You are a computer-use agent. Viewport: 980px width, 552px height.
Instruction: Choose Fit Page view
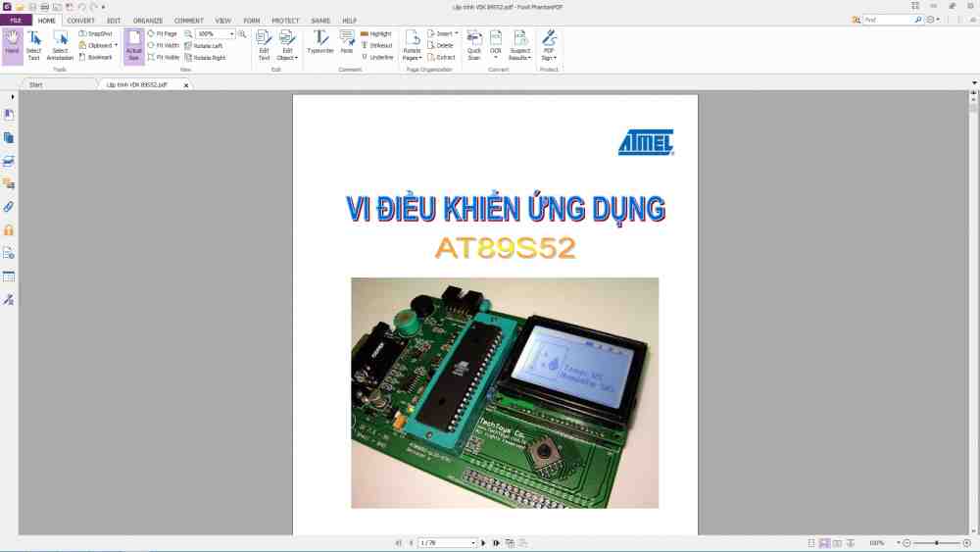click(x=163, y=33)
